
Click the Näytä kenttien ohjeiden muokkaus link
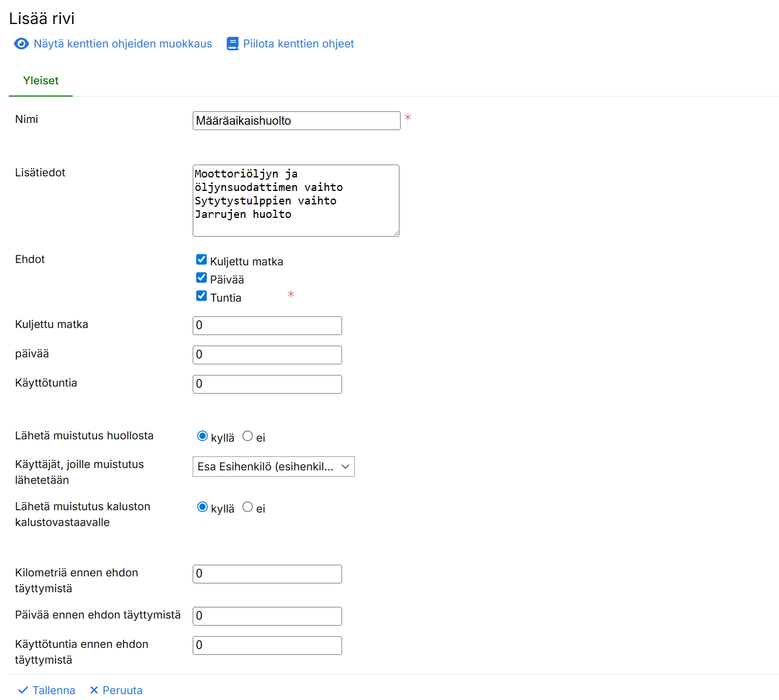pyautogui.click(x=123, y=44)
